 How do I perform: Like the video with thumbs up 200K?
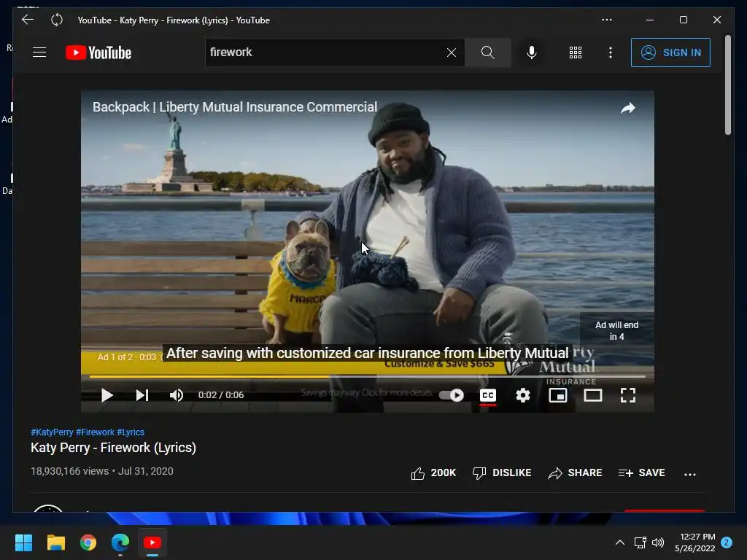[x=433, y=472]
